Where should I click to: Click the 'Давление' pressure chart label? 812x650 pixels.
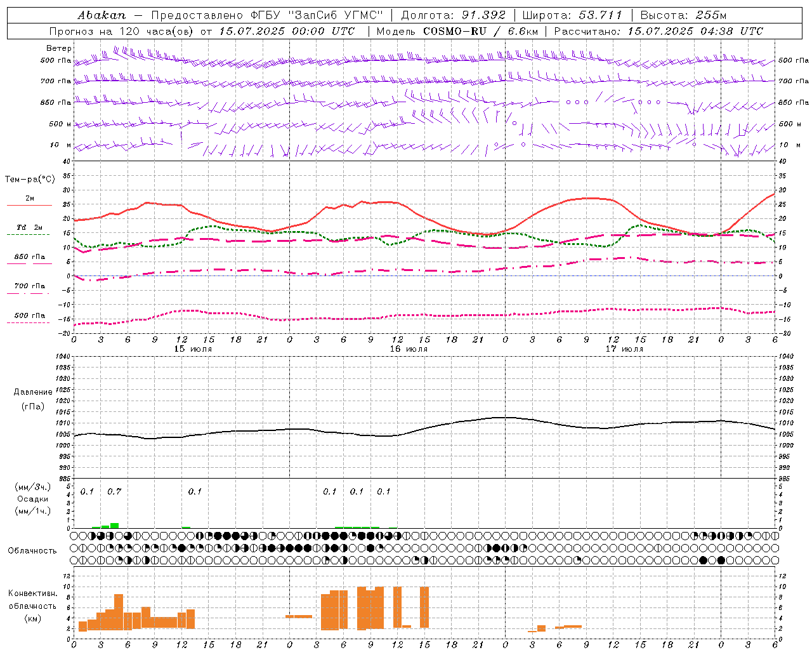pyautogui.click(x=33, y=392)
